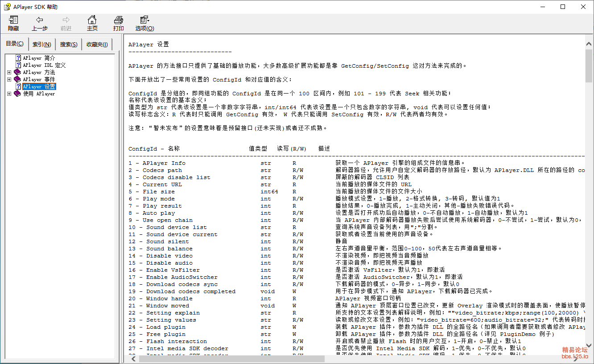Click the 'APlayer 设置' heading text
594x364 pixels.
[x=148, y=45]
